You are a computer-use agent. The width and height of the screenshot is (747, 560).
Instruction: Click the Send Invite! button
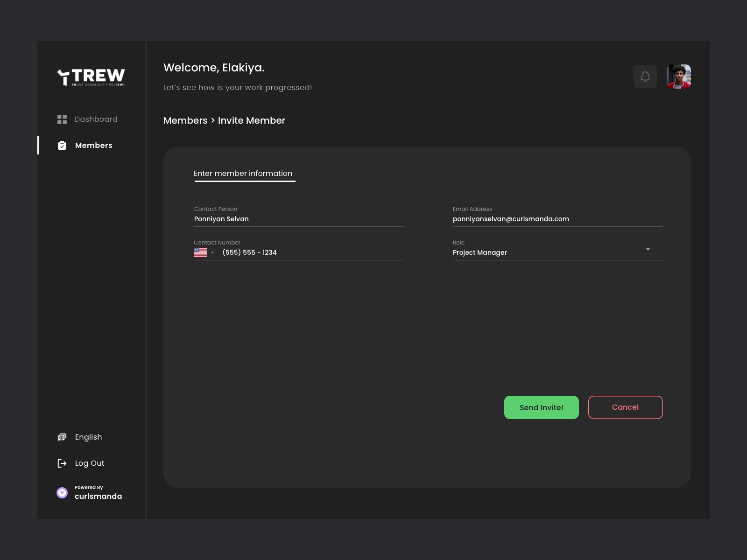(542, 407)
